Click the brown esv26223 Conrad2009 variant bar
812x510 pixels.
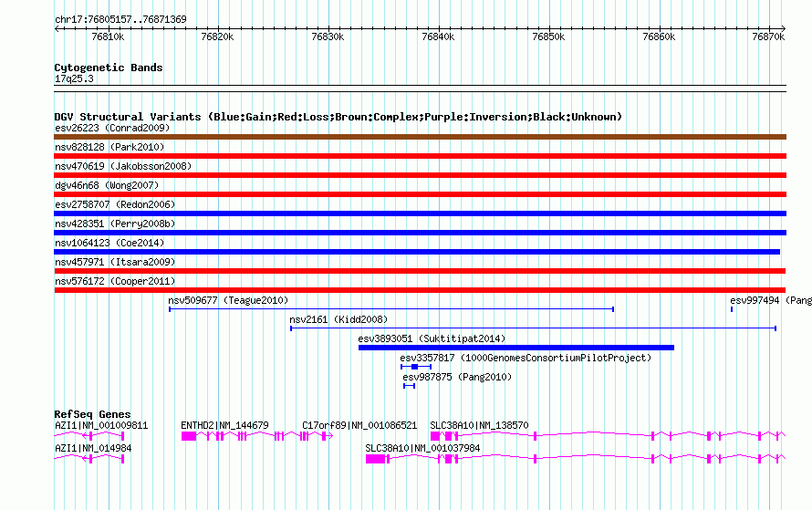(420, 137)
